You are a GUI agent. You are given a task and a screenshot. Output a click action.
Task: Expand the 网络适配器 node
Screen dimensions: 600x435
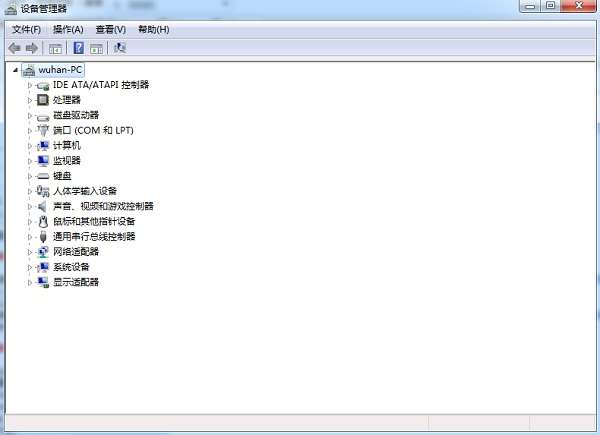[x=29, y=252]
